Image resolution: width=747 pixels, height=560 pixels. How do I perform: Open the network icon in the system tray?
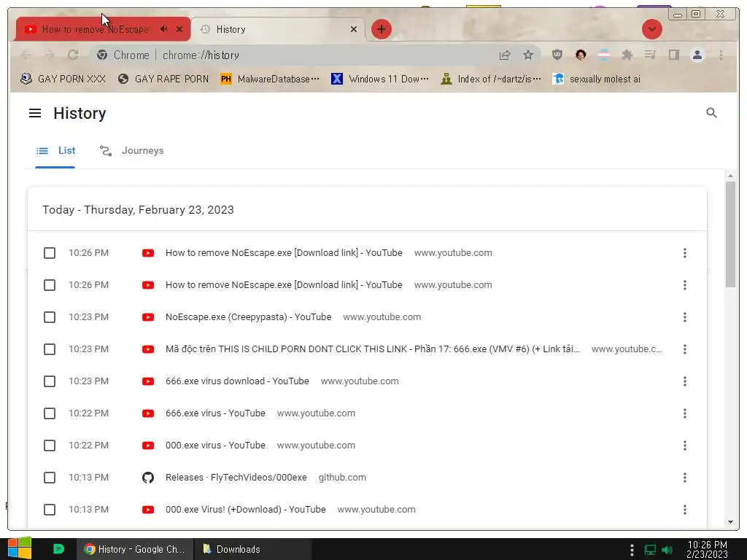[x=650, y=550]
